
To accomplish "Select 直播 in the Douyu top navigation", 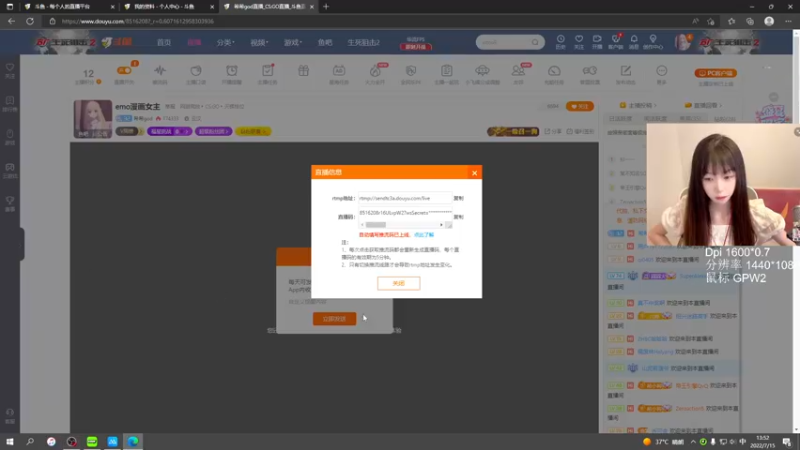I will pos(194,42).
